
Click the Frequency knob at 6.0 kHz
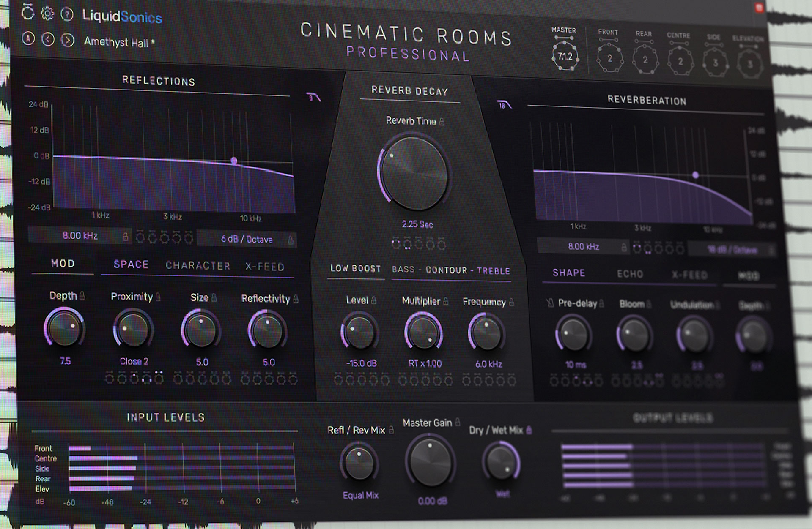pyautogui.click(x=486, y=333)
